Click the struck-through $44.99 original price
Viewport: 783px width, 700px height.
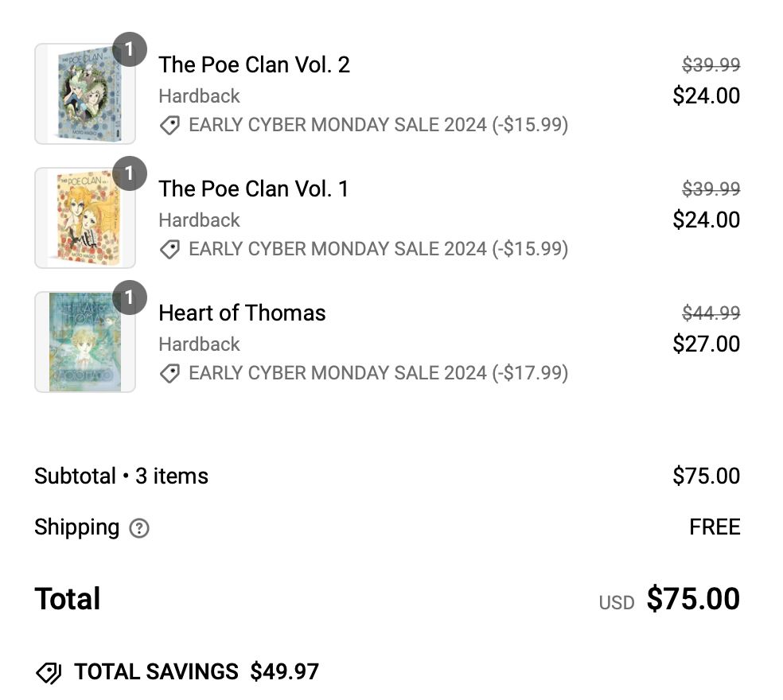[711, 313]
